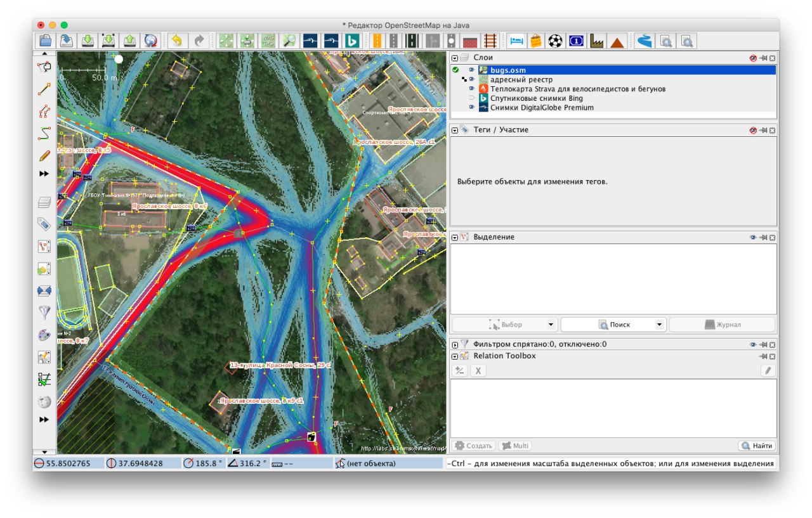The height and width of the screenshot is (518, 812).
Task: Click the pencil edit button in Relation Toolbox
Action: tap(768, 371)
